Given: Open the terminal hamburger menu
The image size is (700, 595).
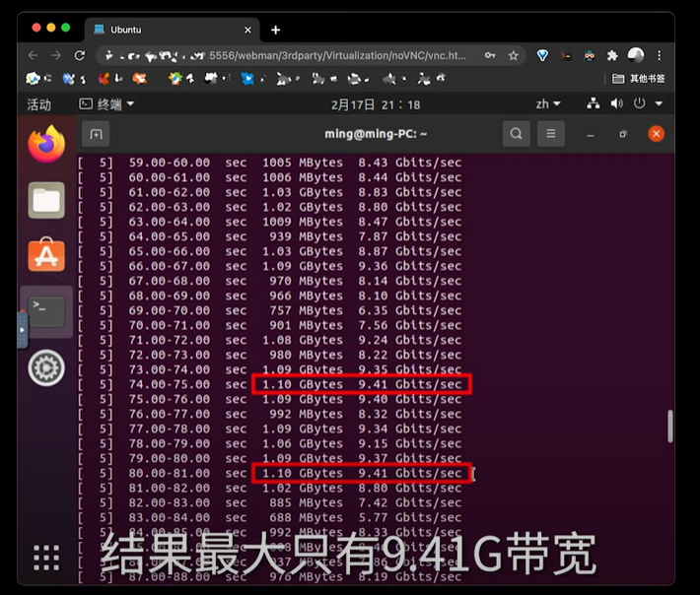Looking at the screenshot, I should [x=551, y=133].
